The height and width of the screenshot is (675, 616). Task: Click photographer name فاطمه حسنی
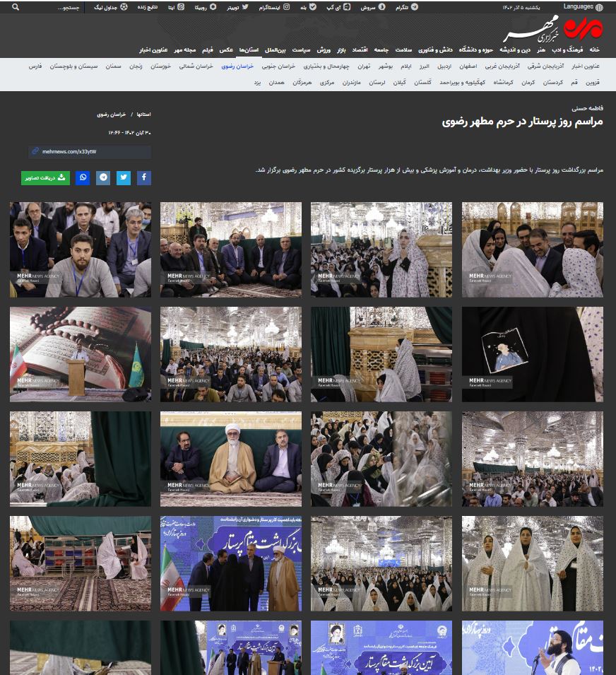587,108
